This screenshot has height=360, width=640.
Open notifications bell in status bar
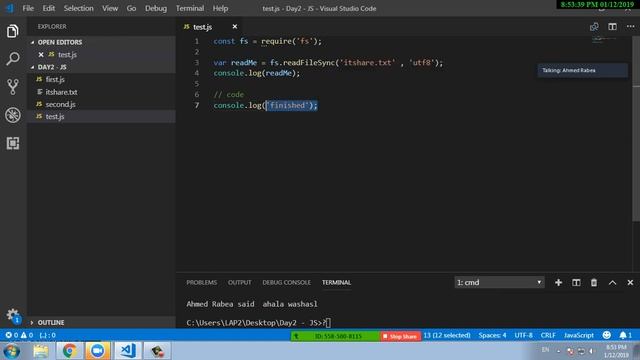[625, 335]
